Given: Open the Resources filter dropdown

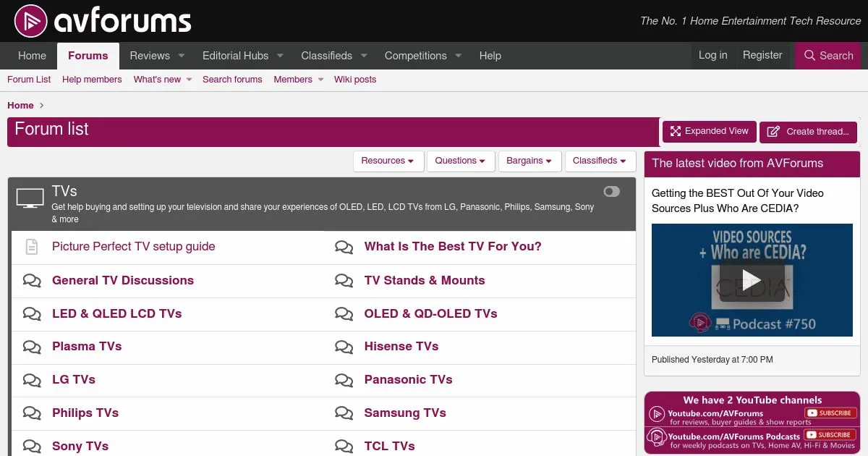Looking at the screenshot, I should coord(388,161).
